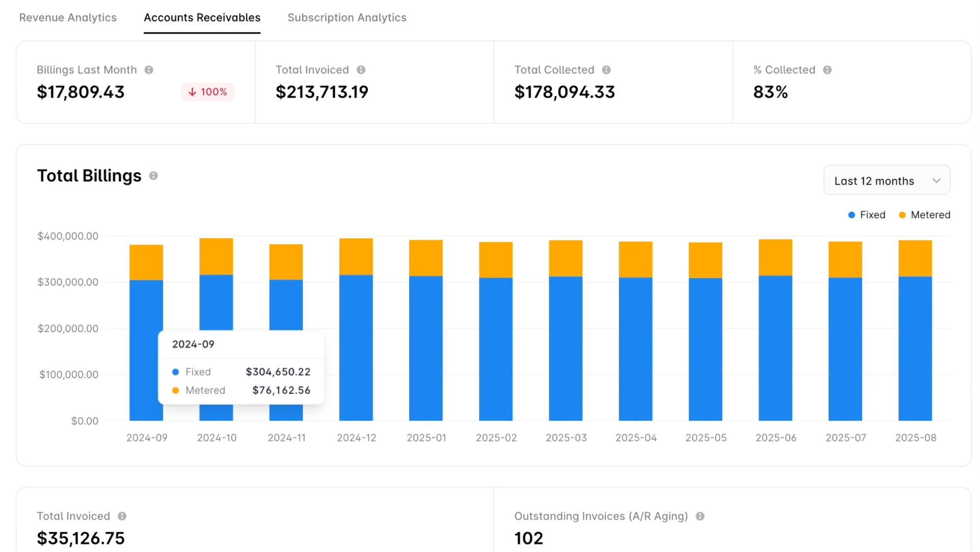Select the Accounts Receivables tab
Screen dimensions: 980x552
tap(202, 18)
